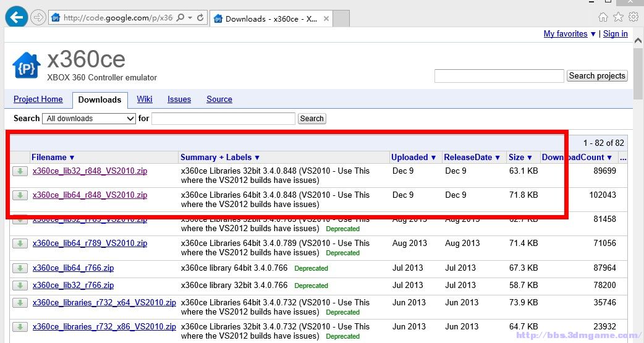Focus the downloads search 'for' field

[x=224, y=118]
